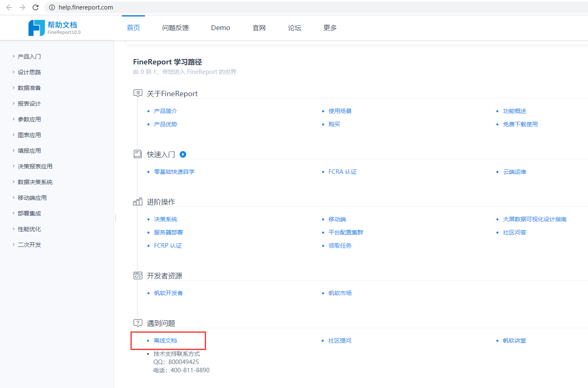This screenshot has height=388, width=588.
Task: Open the FCRP 认证 link
Action: click(168, 246)
